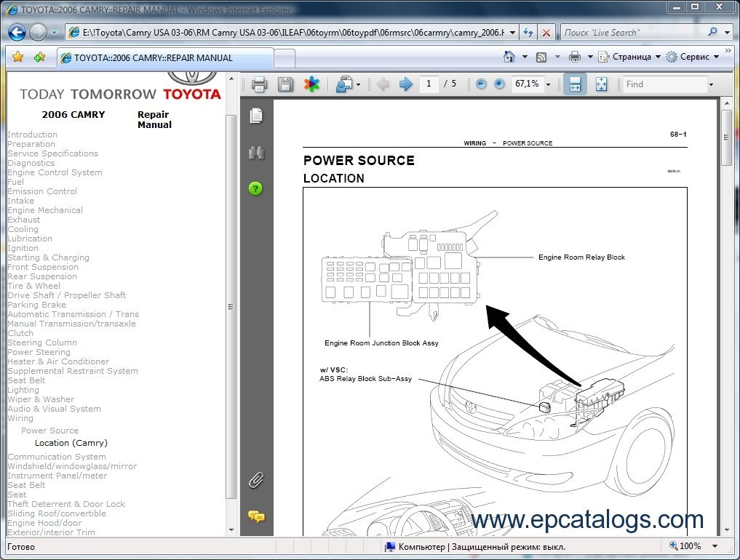
Task: Zoom in on the PDF document
Action: tap(499, 84)
